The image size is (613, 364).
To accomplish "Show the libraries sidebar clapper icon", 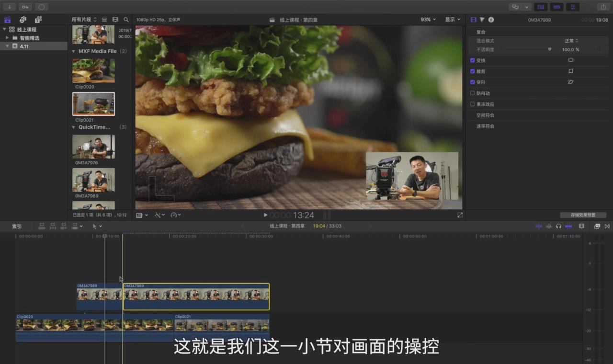I will click(x=8, y=20).
